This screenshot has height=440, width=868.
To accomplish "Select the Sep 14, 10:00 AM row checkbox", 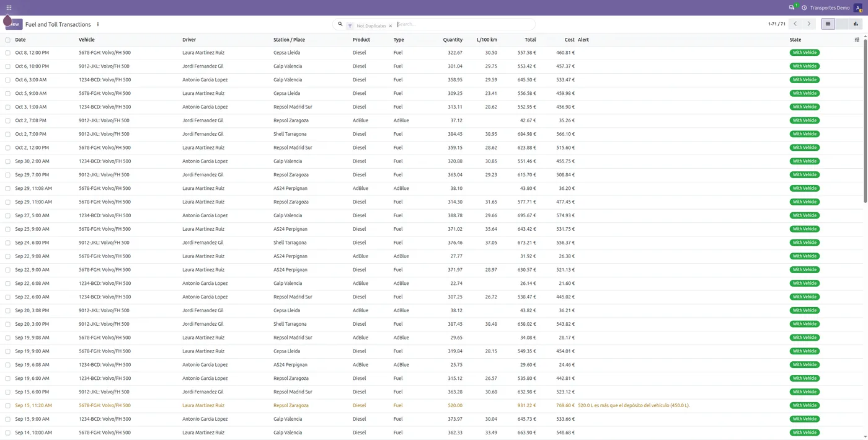I will 8,433.
